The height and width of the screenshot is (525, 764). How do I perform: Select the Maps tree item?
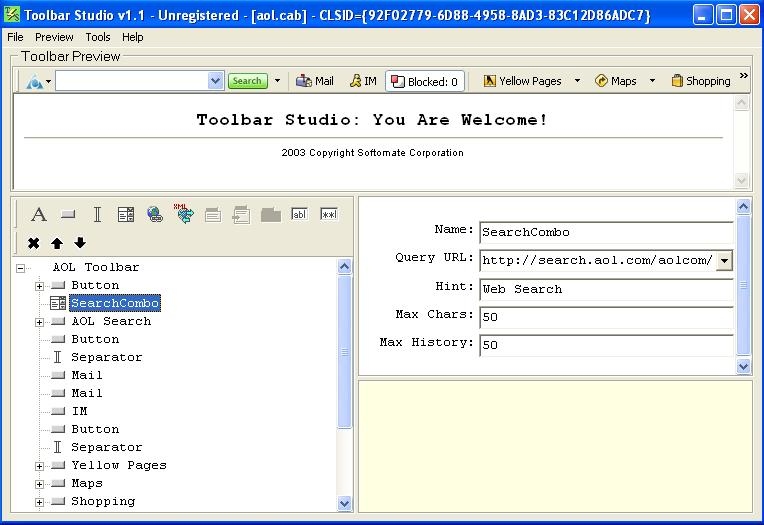coord(87,484)
